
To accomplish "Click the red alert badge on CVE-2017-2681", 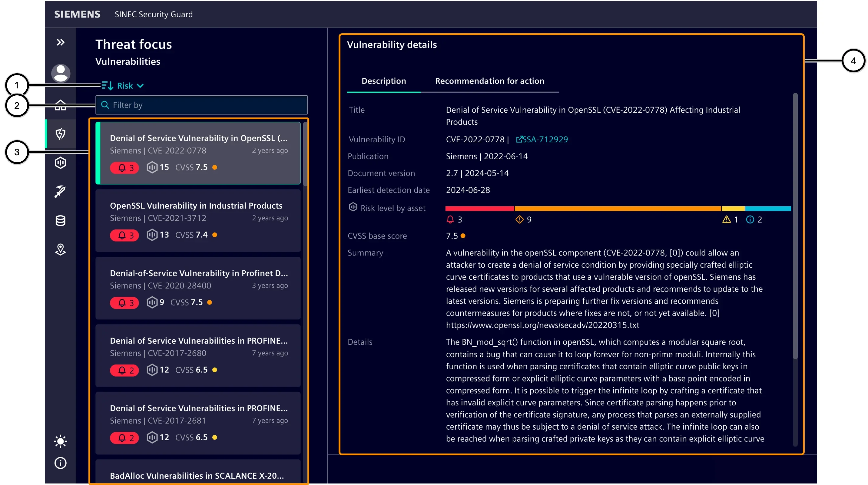I will (x=124, y=437).
